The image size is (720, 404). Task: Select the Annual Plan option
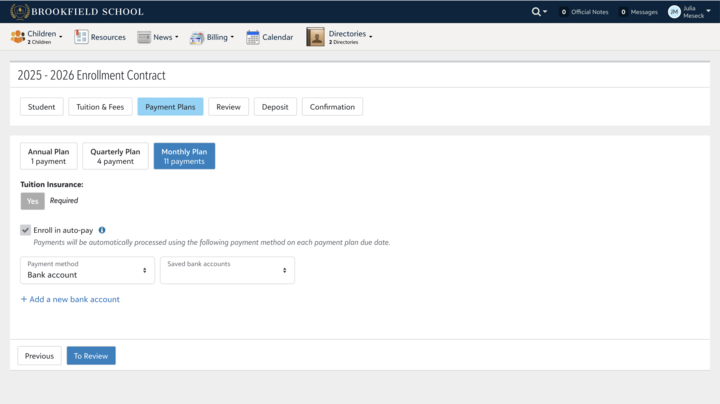pos(49,156)
